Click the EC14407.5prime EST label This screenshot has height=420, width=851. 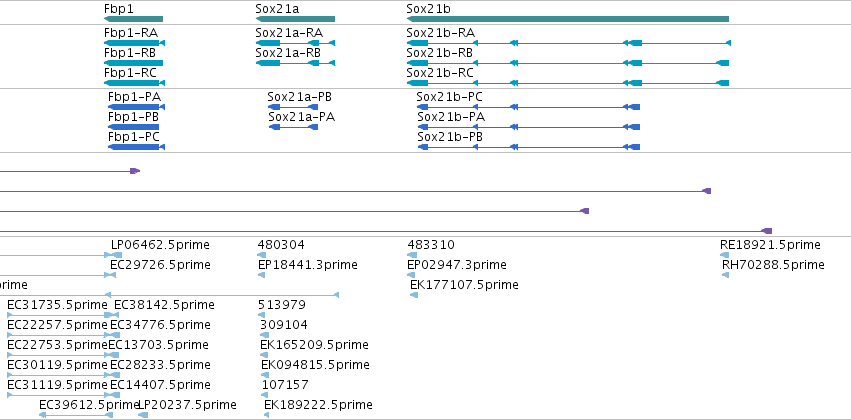coord(160,385)
